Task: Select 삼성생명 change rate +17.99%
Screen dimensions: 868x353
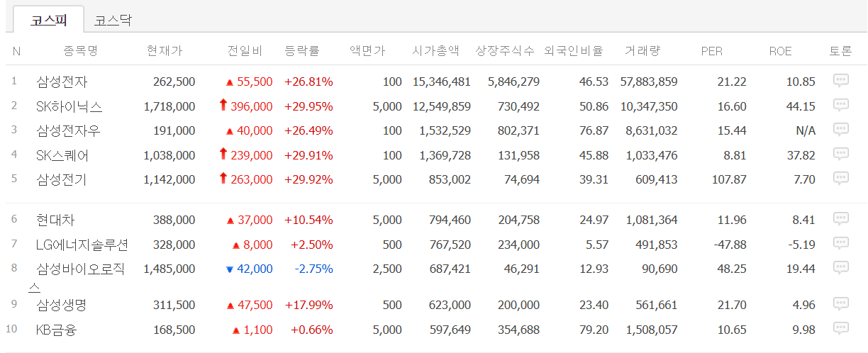Action: 308,305
